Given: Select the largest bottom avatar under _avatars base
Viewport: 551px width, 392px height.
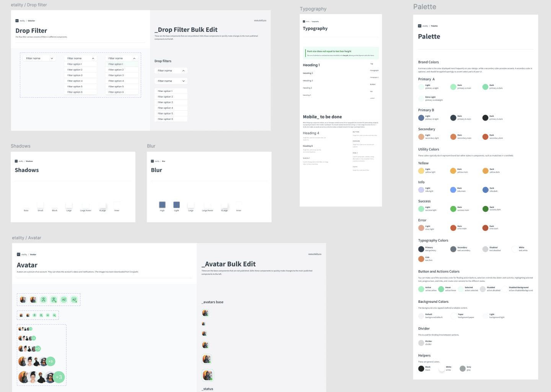Looking at the screenshot, I should pyautogui.click(x=207, y=375).
